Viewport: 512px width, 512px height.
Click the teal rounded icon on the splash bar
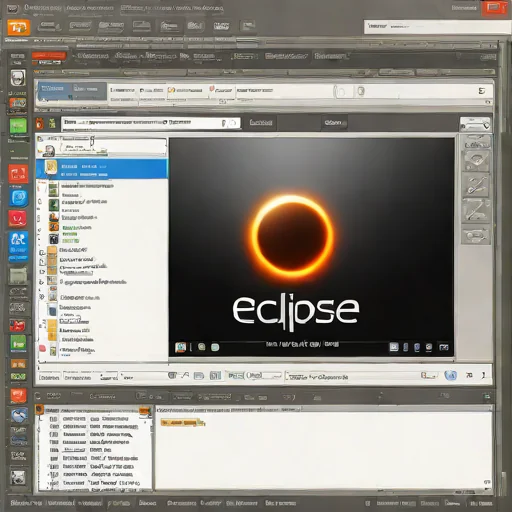click(x=215, y=347)
